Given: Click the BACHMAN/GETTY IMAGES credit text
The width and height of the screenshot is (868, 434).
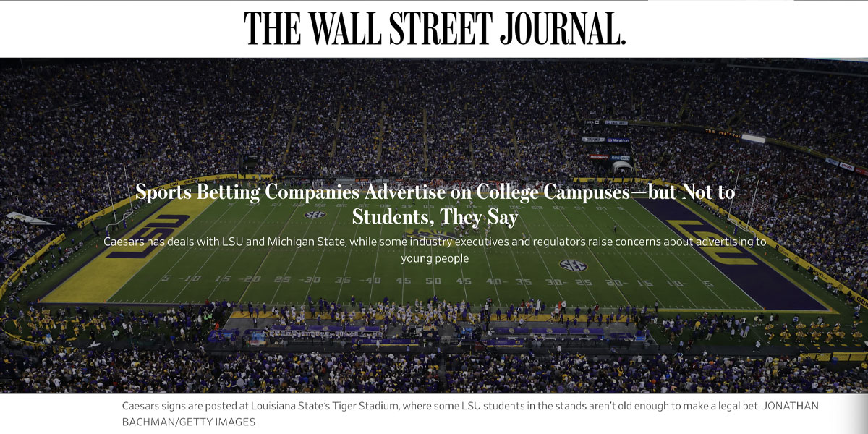Looking at the screenshot, I should [189, 422].
